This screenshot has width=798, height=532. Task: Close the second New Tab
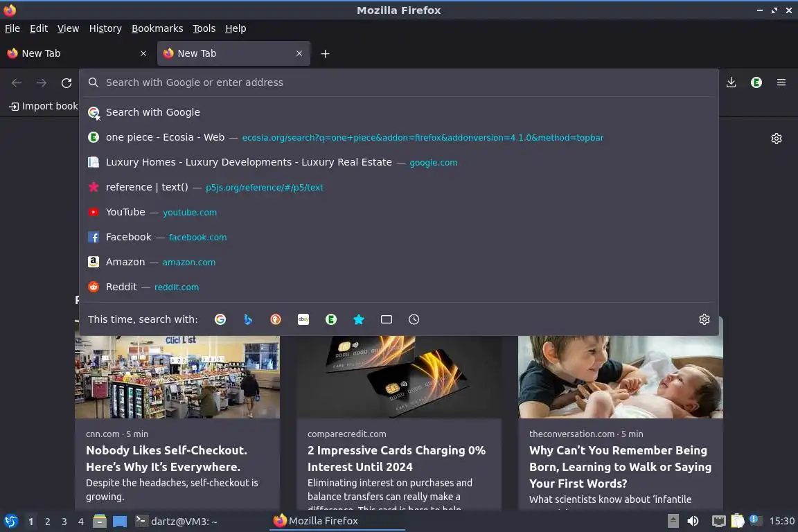[299, 53]
